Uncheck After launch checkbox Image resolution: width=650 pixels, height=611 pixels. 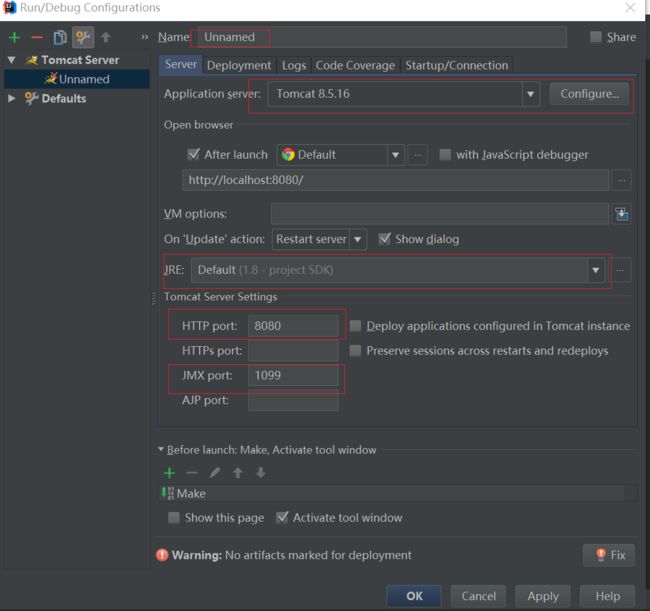(x=193, y=155)
